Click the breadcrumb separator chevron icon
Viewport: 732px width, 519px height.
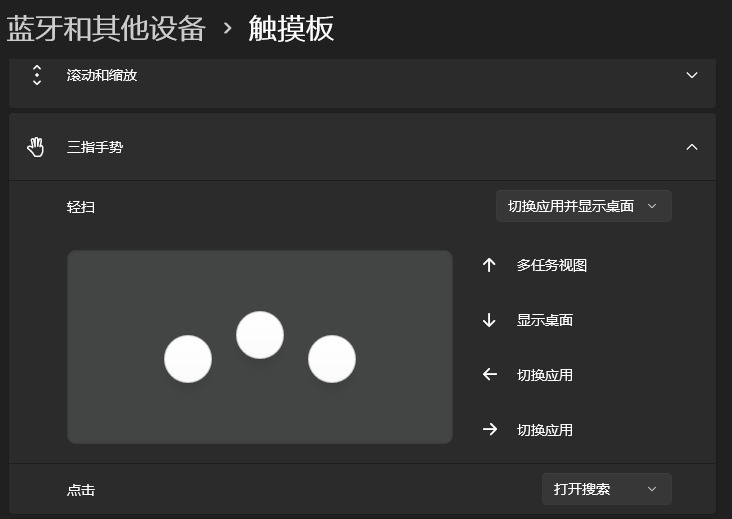click(227, 29)
